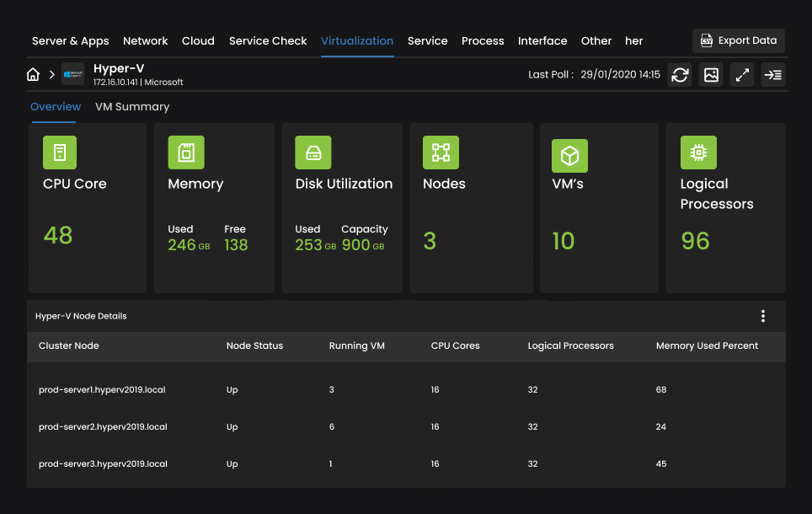Screen dimensions: 812x514
Task: Open the Process tab
Action: [483, 41]
